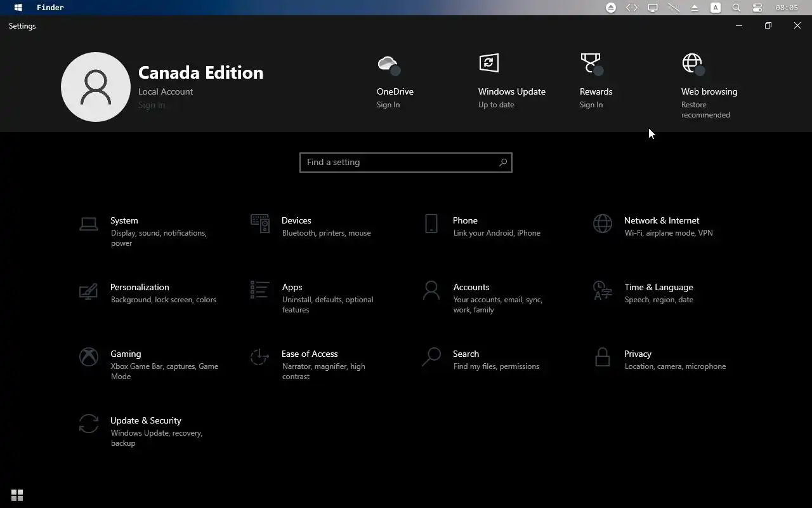This screenshot has height=508, width=812.
Task: Click the user profile avatar picture
Action: coord(96,87)
